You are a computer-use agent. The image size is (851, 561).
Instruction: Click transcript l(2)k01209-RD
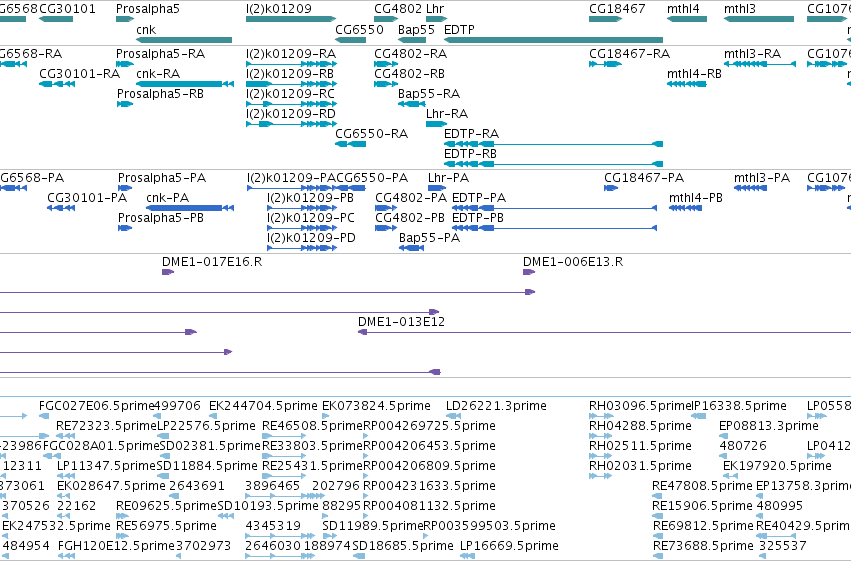(291, 114)
